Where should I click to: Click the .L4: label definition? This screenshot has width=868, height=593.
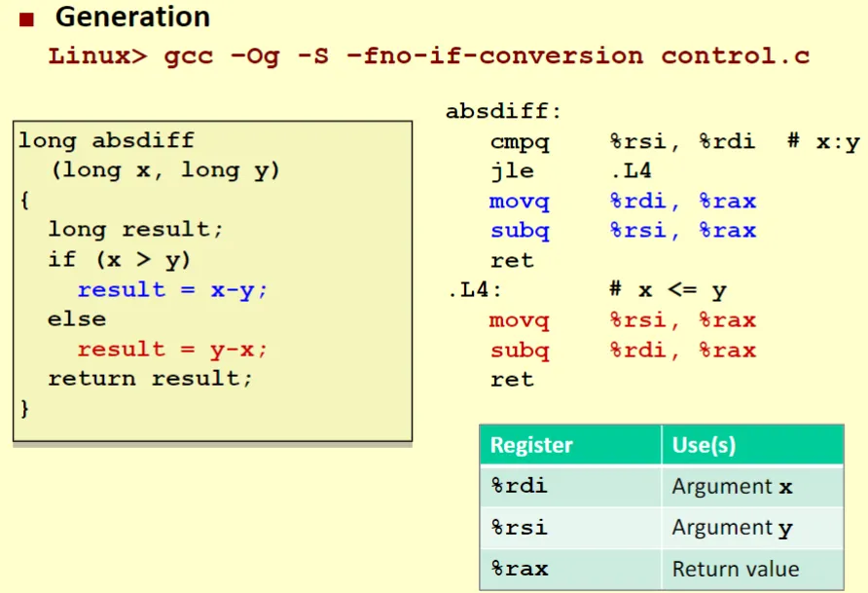click(474, 290)
